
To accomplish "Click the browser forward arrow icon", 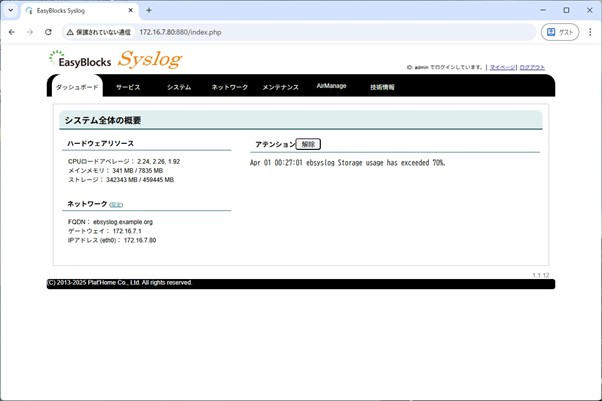I will [x=30, y=32].
